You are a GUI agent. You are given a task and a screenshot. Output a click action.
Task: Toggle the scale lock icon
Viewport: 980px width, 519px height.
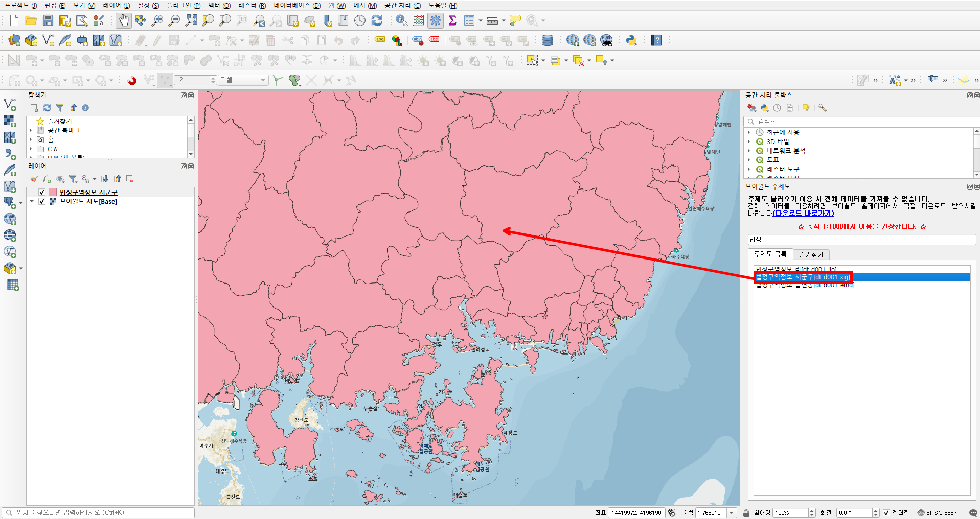point(746,513)
